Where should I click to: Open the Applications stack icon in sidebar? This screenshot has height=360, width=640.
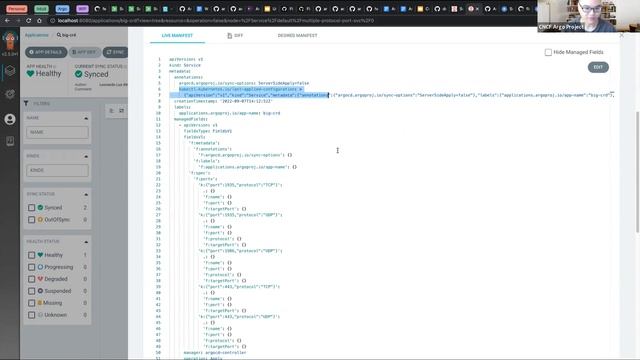click(x=10, y=71)
